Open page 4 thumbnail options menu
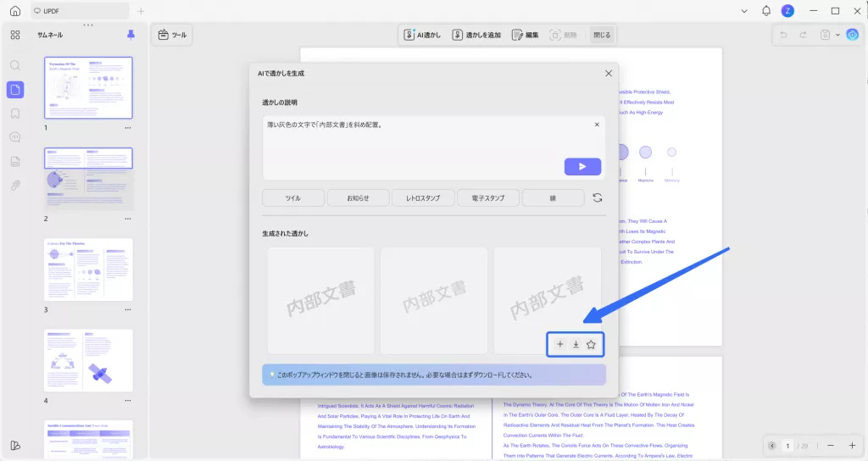 click(128, 401)
